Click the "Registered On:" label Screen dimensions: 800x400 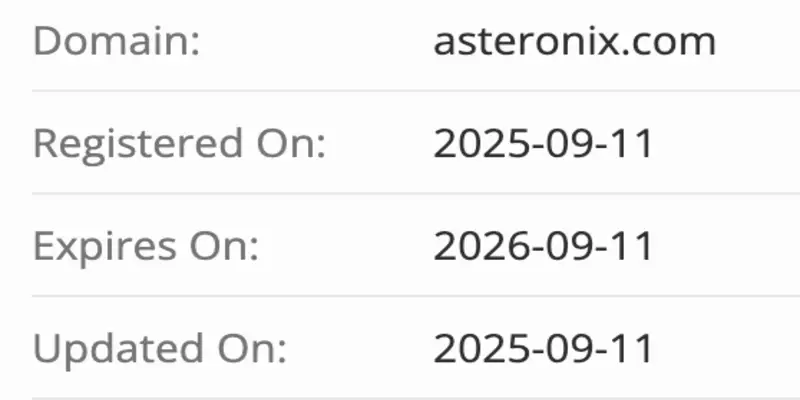180,144
